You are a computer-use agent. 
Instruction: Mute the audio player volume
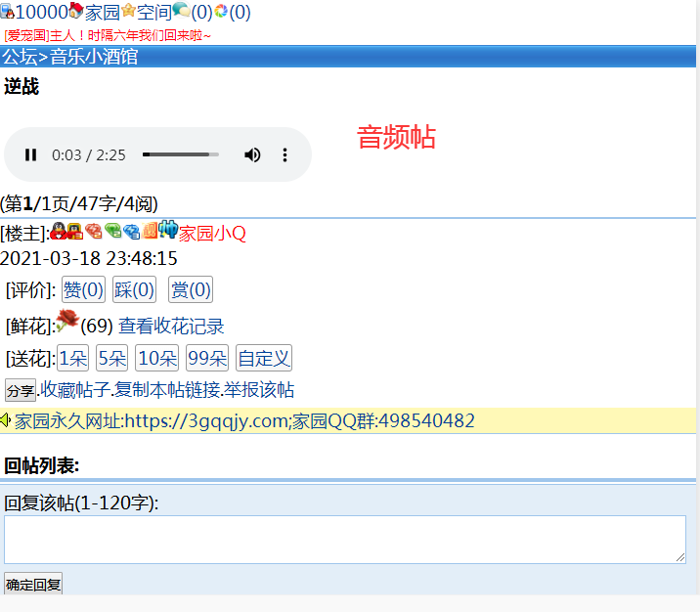point(252,154)
